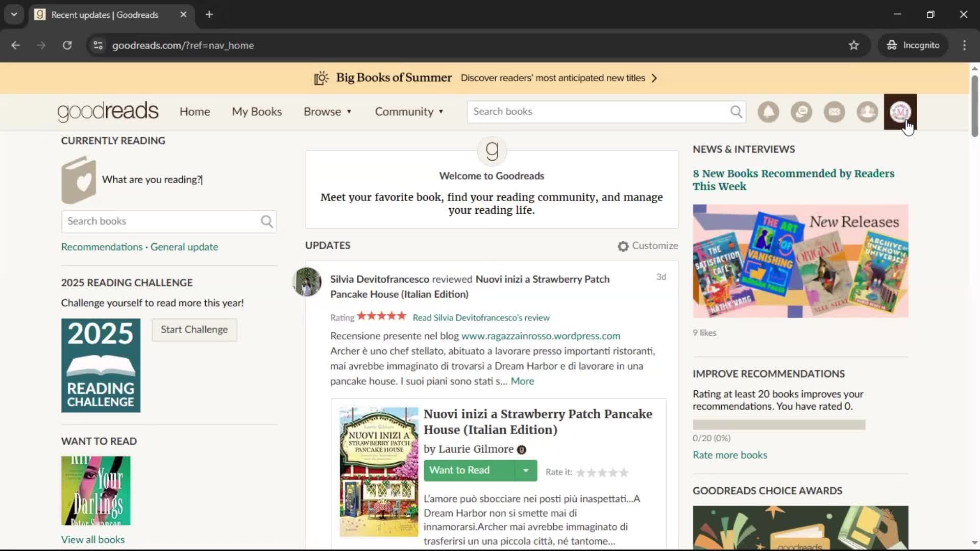
Task: Open author Laurie Gilmore's page
Action: point(476,449)
